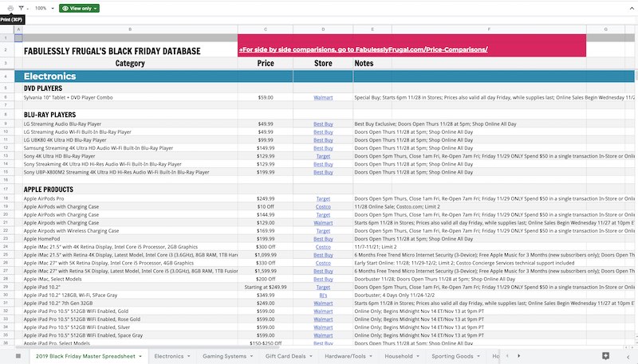Select column G header
638x364 pixels.
click(605, 29)
